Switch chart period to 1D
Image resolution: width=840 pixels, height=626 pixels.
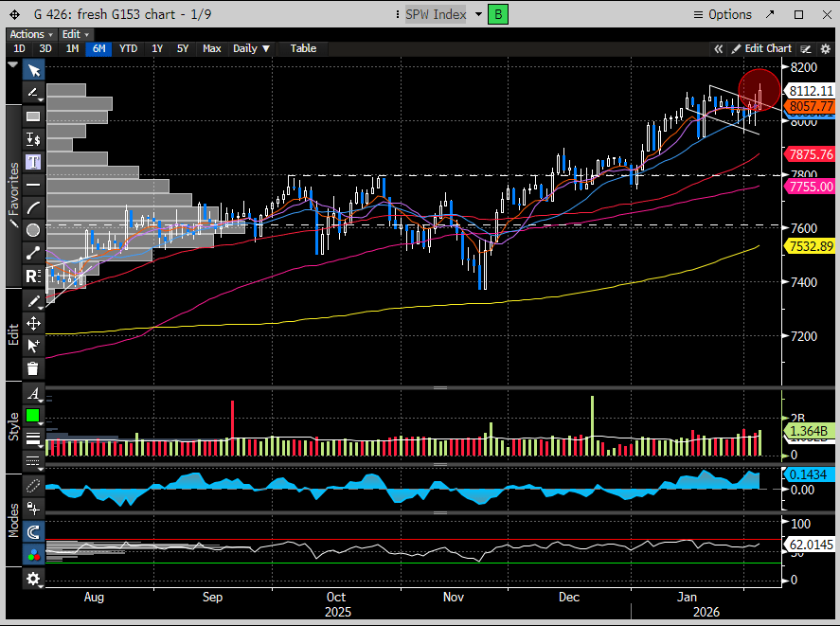(19, 48)
